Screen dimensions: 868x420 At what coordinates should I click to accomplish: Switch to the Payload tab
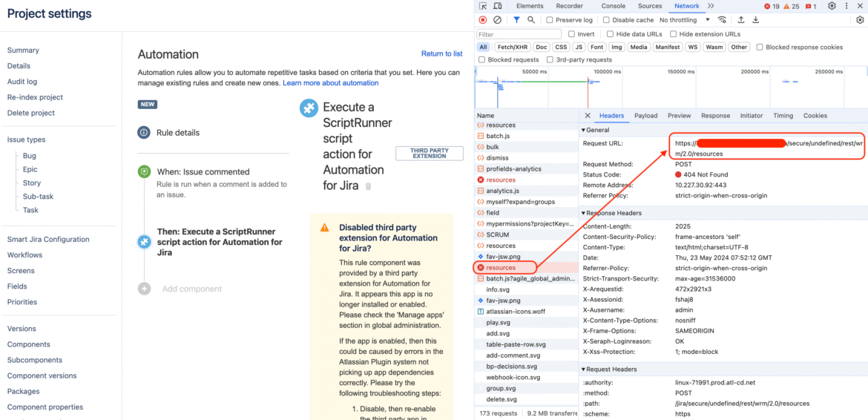tap(645, 116)
